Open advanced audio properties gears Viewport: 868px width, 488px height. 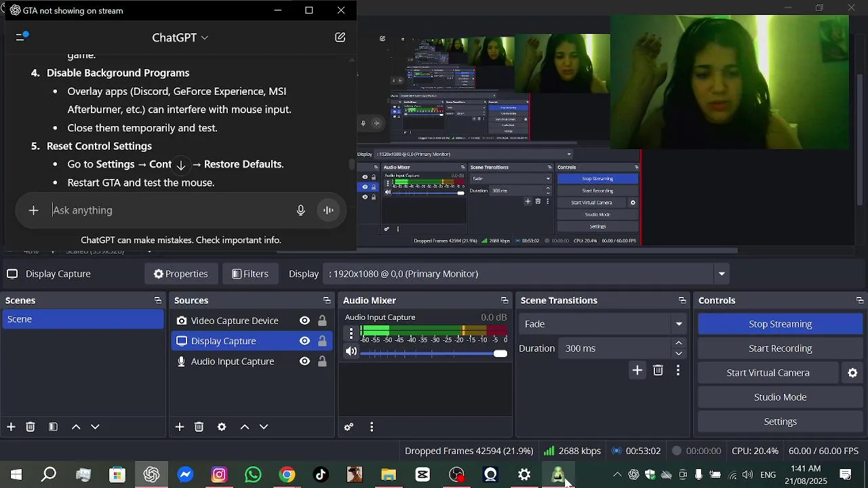[x=349, y=427]
